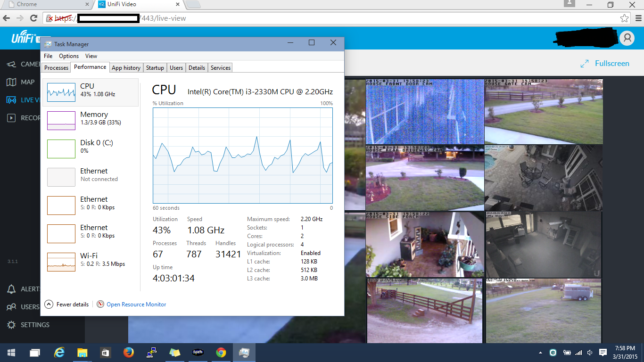This screenshot has width=644, height=362.
Task: Click the Task Manager title bar icon
Action: (48, 44)
